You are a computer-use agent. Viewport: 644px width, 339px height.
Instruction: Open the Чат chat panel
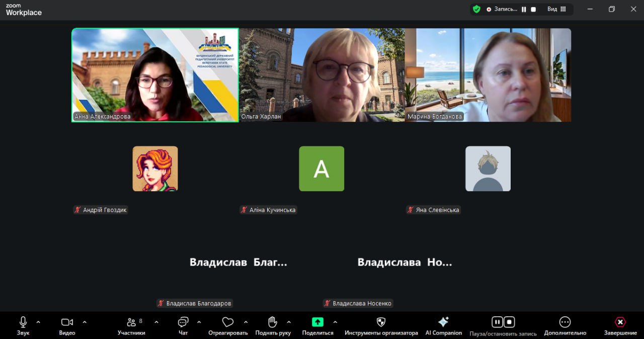[183, 322]
